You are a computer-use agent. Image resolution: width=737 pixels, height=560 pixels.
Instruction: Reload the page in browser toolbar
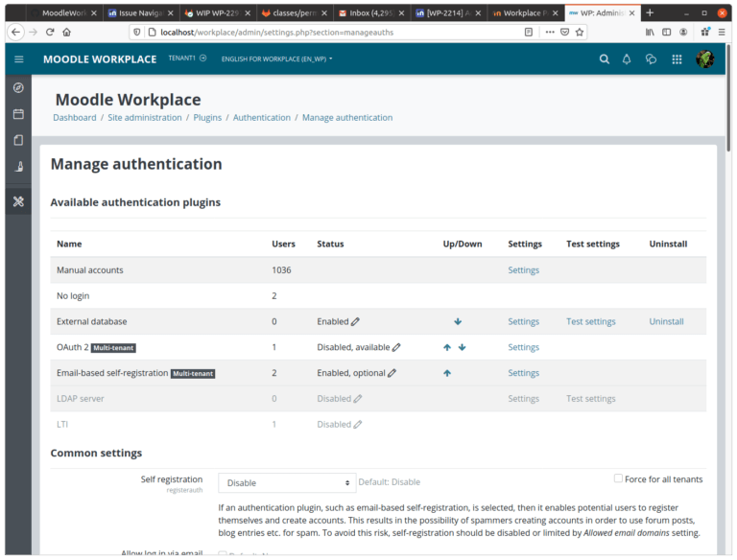coord(50,32)
